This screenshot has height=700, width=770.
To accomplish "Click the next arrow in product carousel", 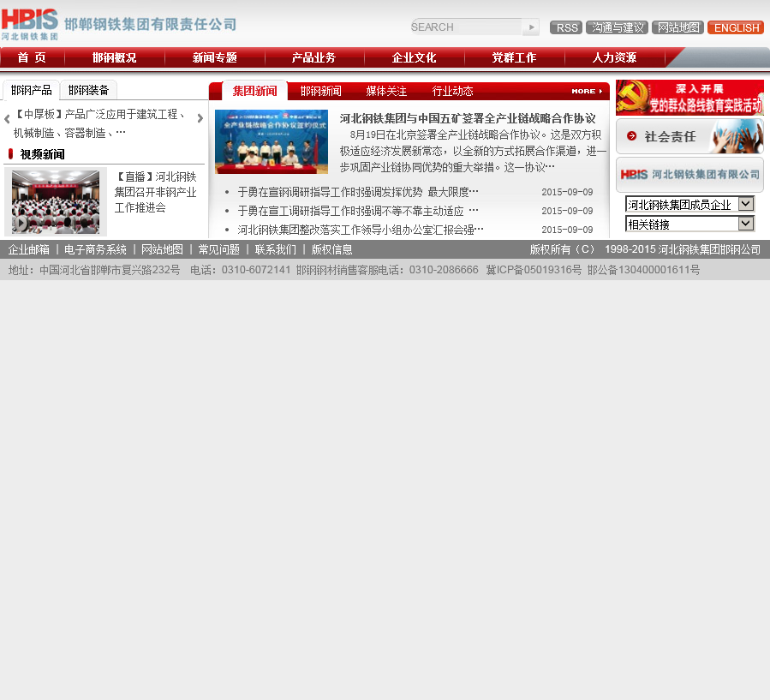I will point(200,118).
